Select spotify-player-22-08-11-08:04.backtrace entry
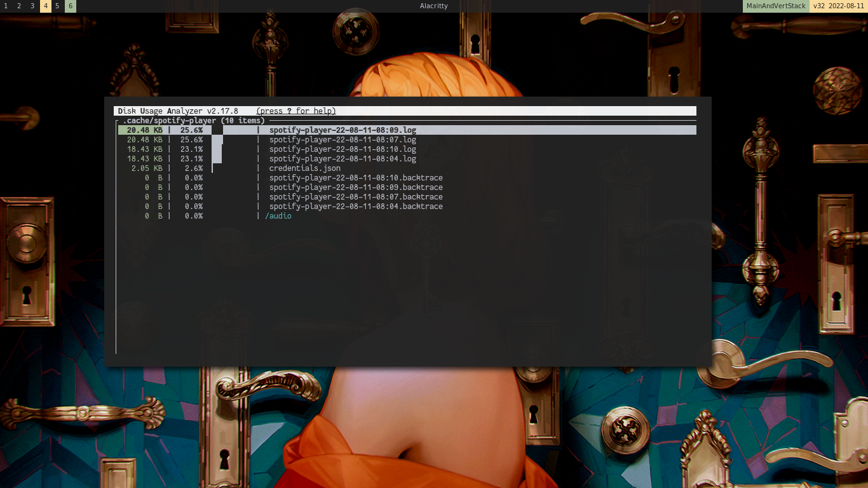 [356, 207]
